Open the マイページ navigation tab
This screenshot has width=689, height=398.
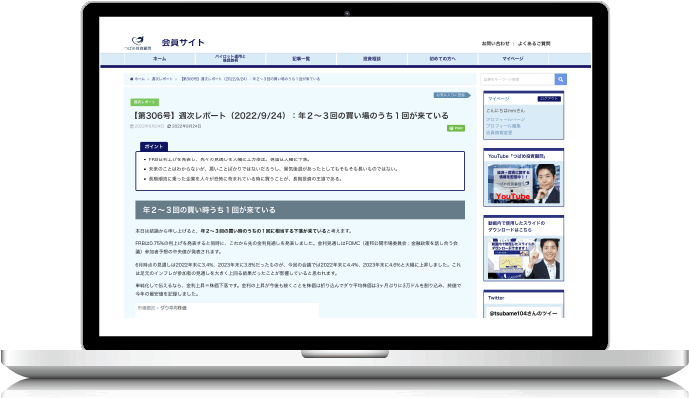click(513, 59)
